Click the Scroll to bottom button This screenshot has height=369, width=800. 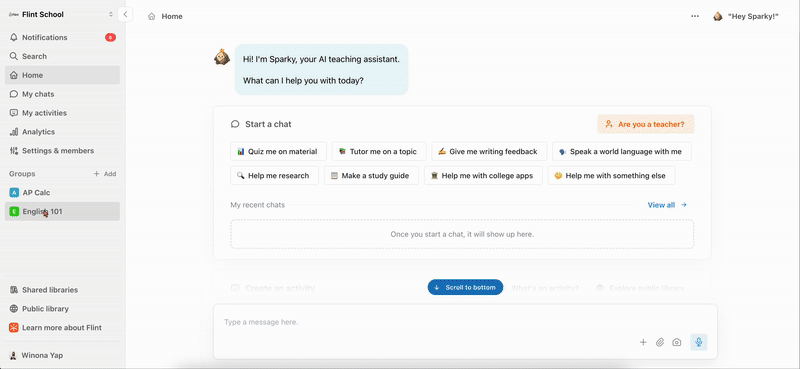click(465, 287)
